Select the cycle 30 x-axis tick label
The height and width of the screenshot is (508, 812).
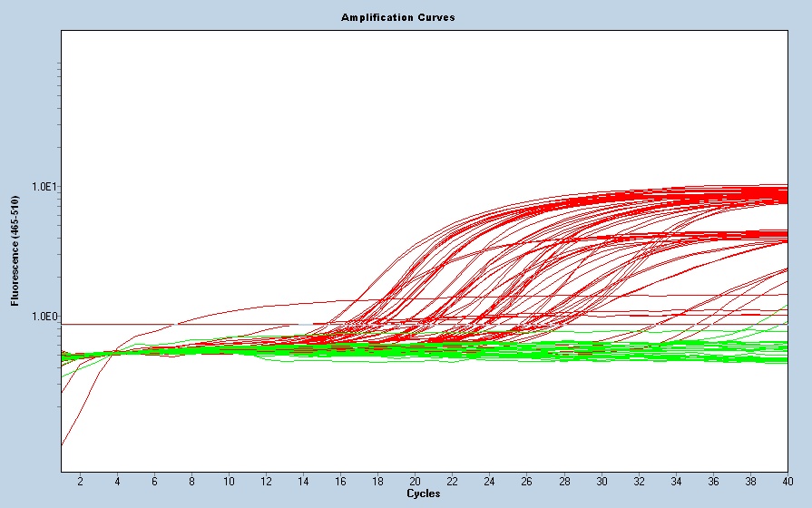(x=601, y=481)
